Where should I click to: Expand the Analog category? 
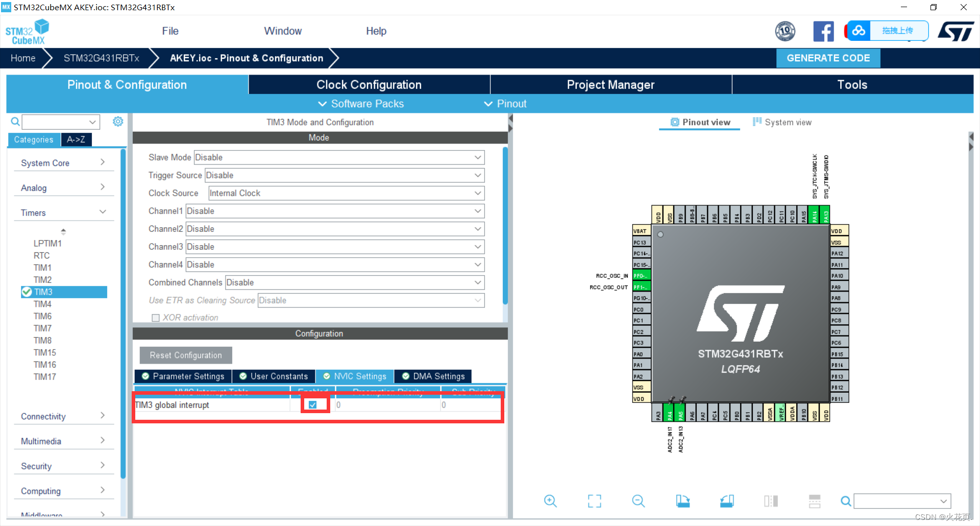(x=63, y=188)
